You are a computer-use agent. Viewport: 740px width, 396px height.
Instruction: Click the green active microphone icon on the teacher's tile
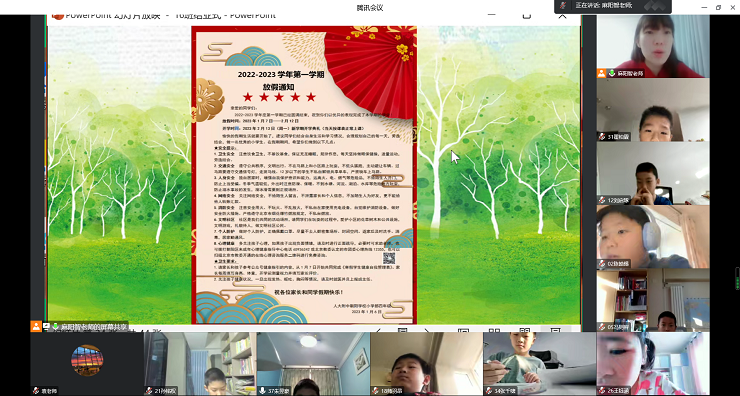(x=612, y=73)
